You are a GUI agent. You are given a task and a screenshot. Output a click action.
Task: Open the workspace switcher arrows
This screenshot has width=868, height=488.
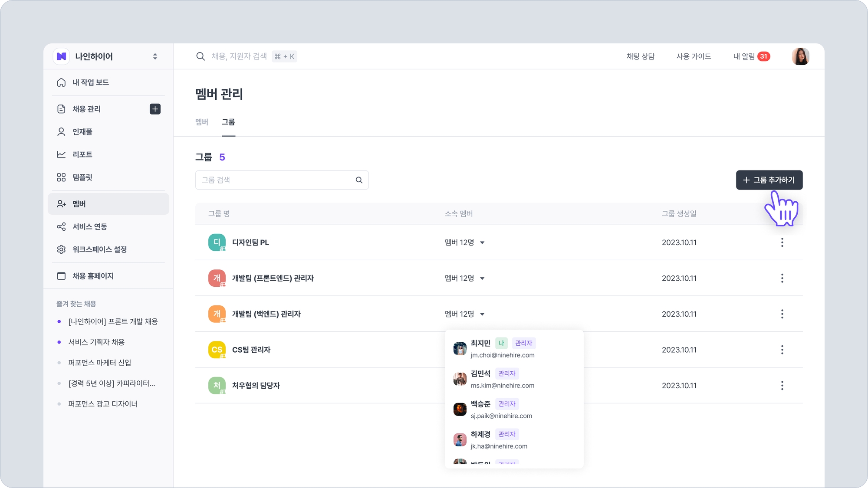155,56
